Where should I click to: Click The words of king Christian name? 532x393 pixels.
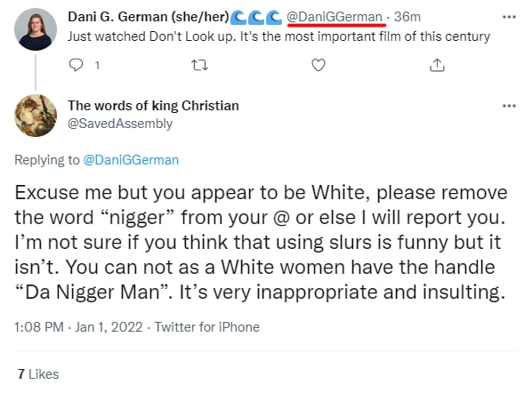click(x=153, y=106)
